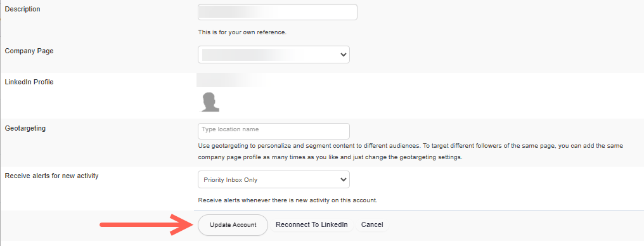Click the Update Account button
This screenshot has height=246, width=644.
[x=233, y=225]
